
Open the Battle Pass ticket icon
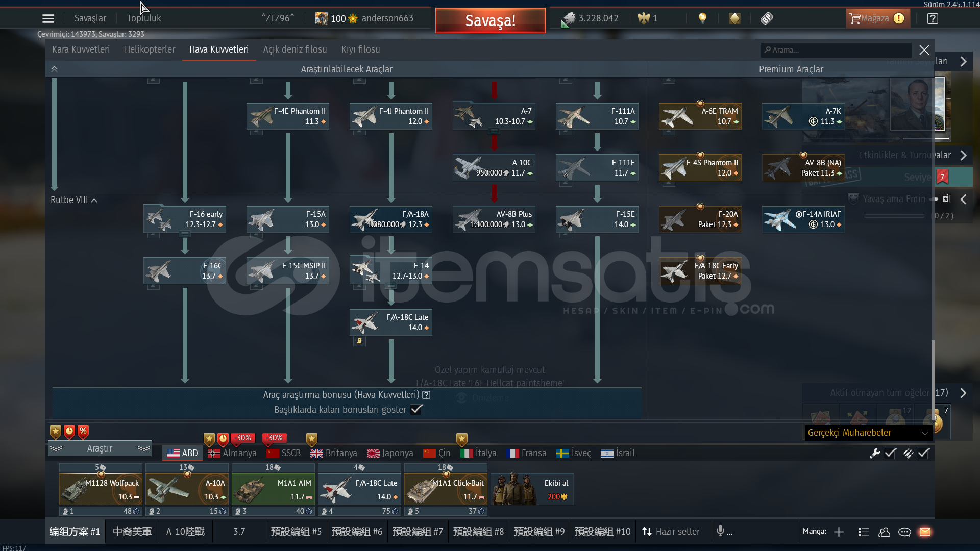pos(767,19)
